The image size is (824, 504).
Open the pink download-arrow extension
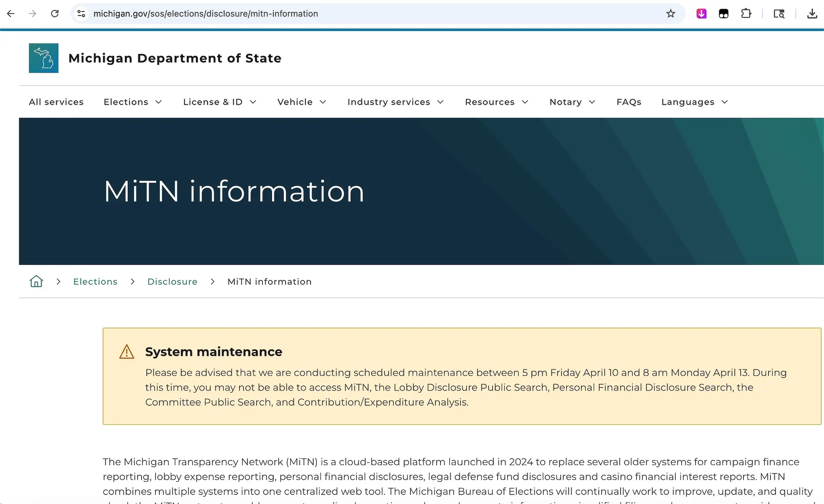(x=701, y=13)
